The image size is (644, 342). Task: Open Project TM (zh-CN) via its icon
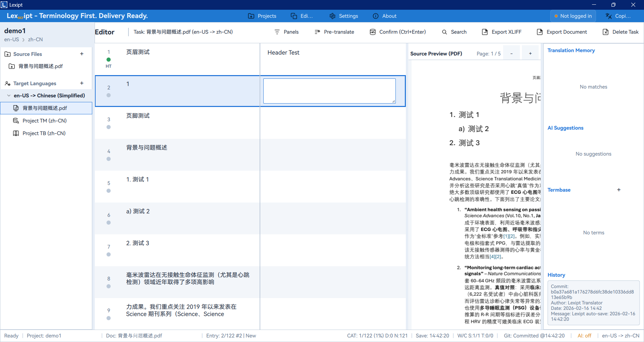pos(16,120)
